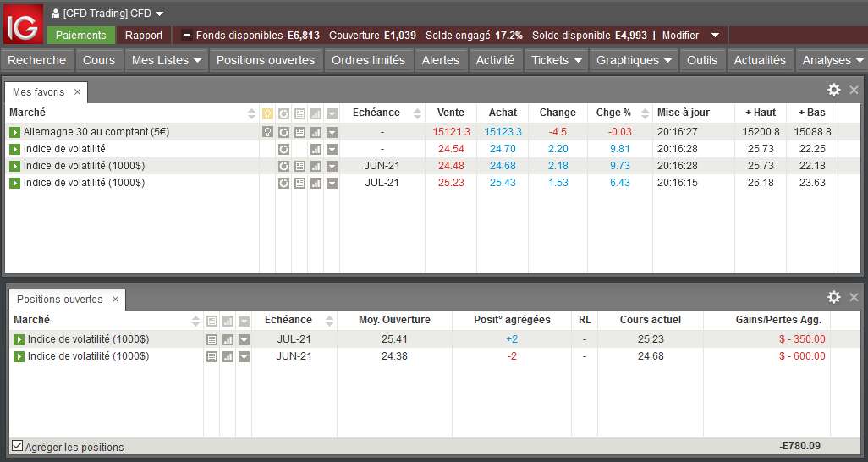Open deal ticket icon for JUL-21 favorites row
Screen dimensions: 868x462
click(299, 183)
